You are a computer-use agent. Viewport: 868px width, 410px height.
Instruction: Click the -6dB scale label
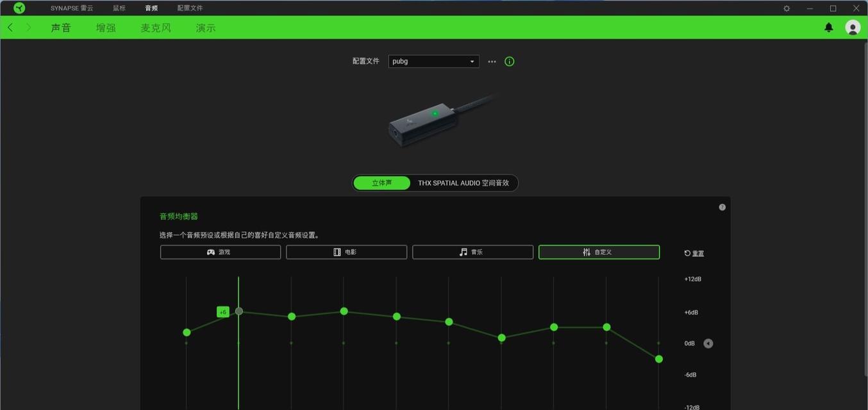click(x=690, y=375)
